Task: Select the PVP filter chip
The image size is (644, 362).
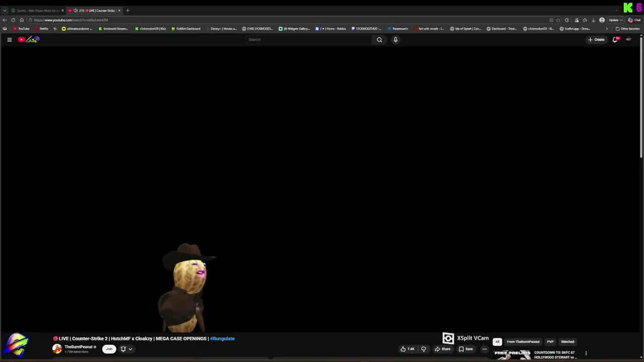Action: (x=550, y=342)
